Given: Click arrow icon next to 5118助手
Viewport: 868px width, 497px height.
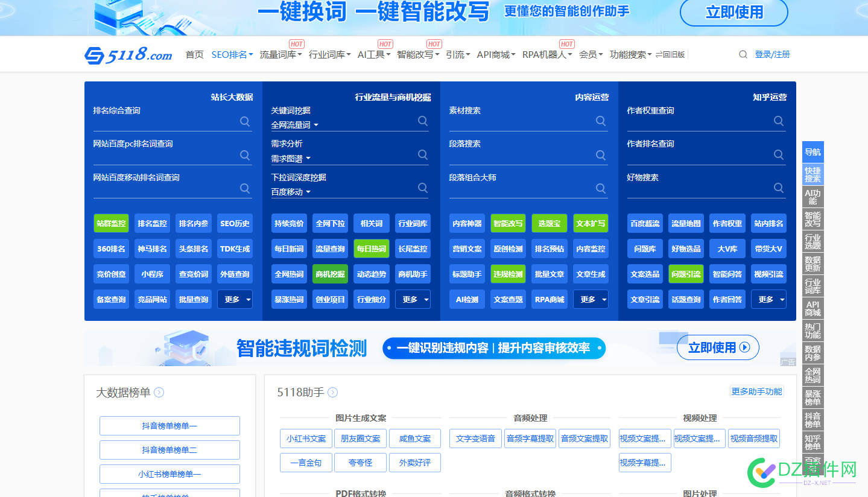Looking at the screenshot, I should 332,393.
